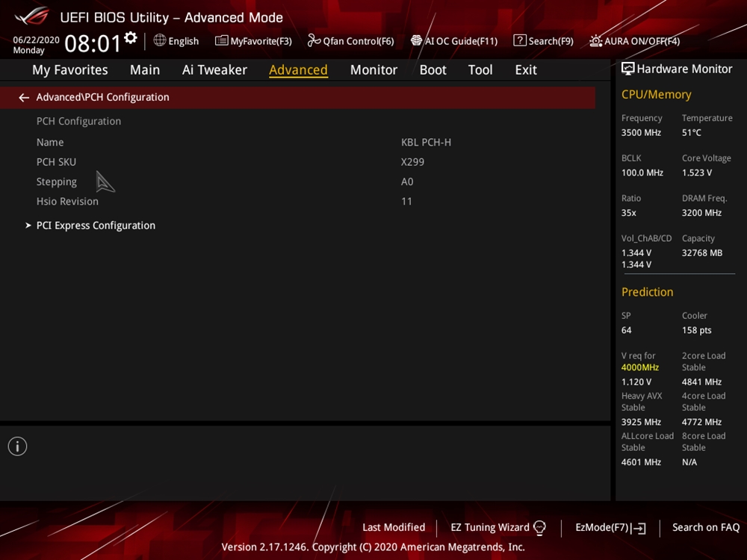
Task: Click the AURA light icon
Action: coord(596,41)
